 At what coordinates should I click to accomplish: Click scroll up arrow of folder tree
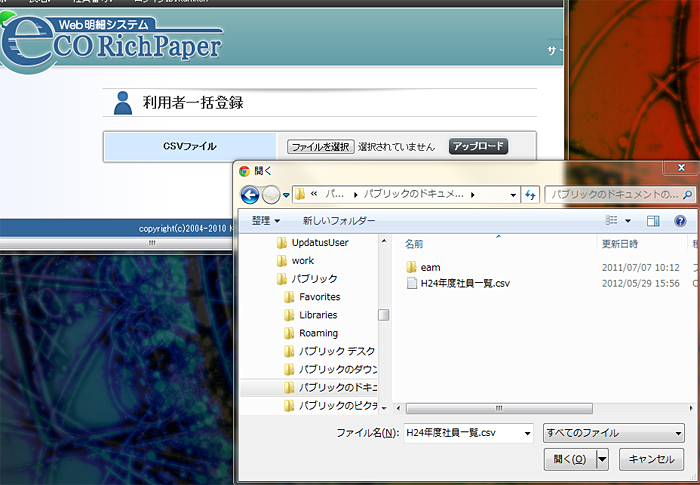[383, 241]
